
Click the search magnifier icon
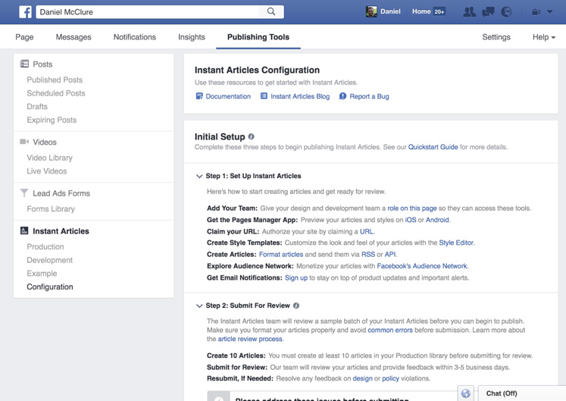pos(271,12)
